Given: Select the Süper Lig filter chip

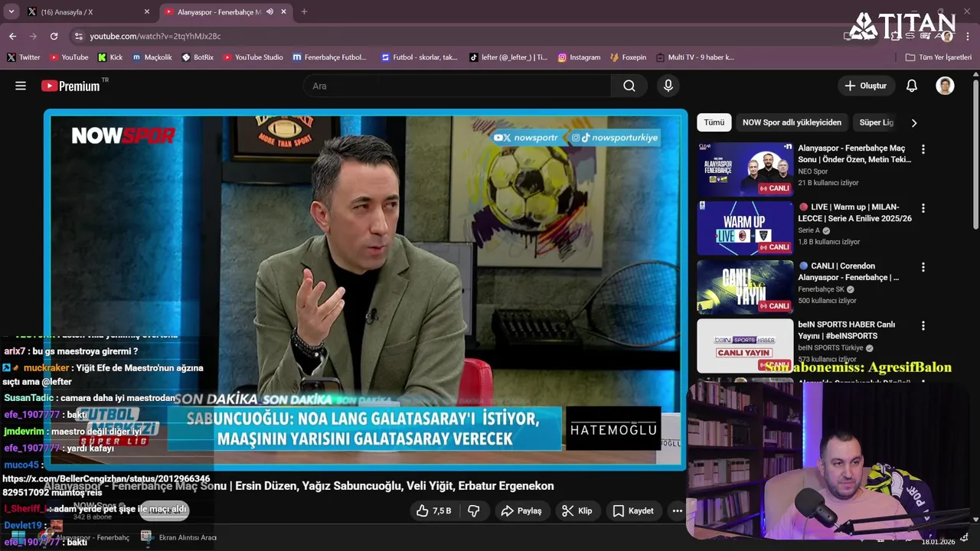Looking at the screenshot, I should 877,122.
